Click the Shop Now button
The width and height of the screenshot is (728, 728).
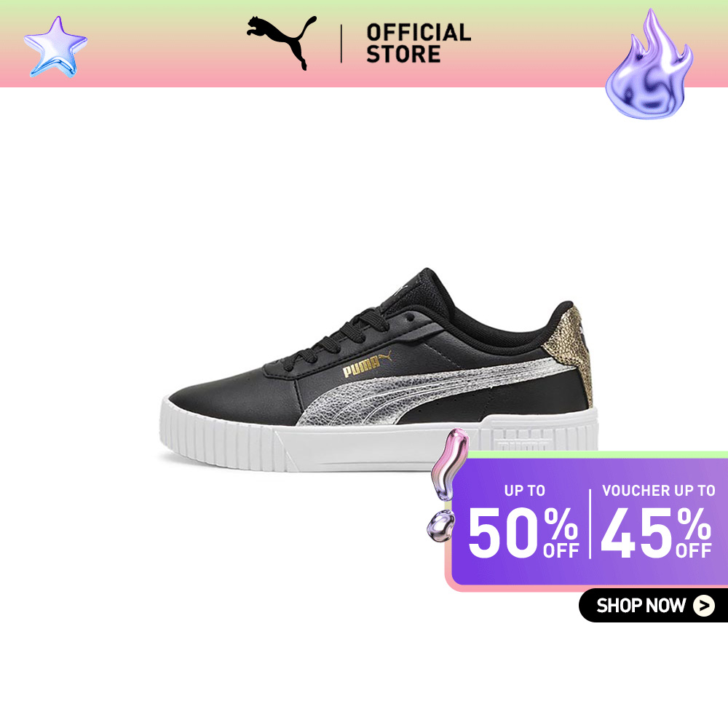tap(654, 606)
